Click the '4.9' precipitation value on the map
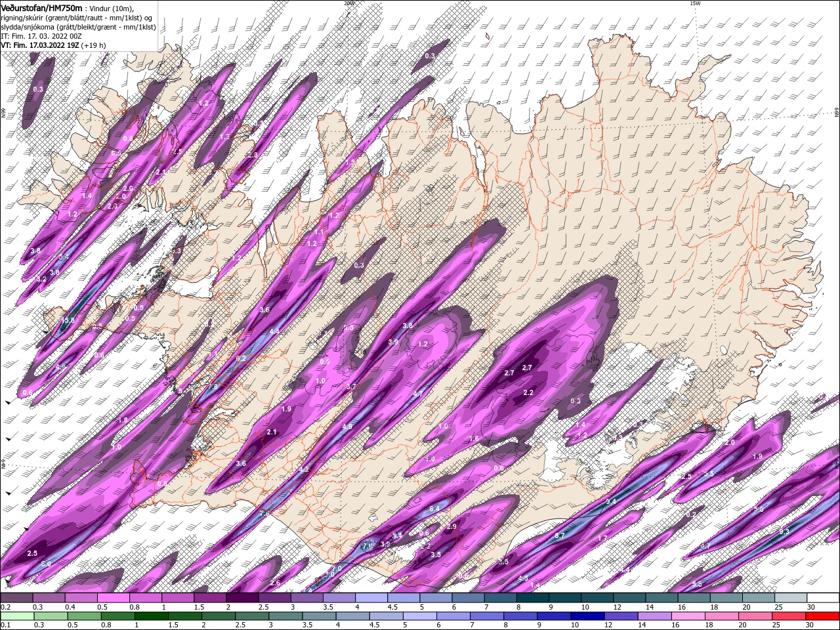 [x=347, y=427]
